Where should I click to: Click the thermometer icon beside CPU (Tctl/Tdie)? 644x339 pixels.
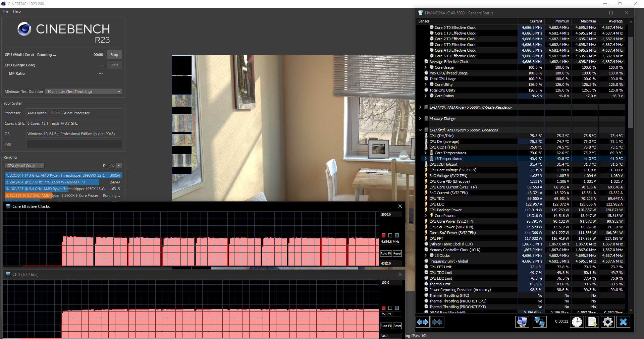click(426, 136)
